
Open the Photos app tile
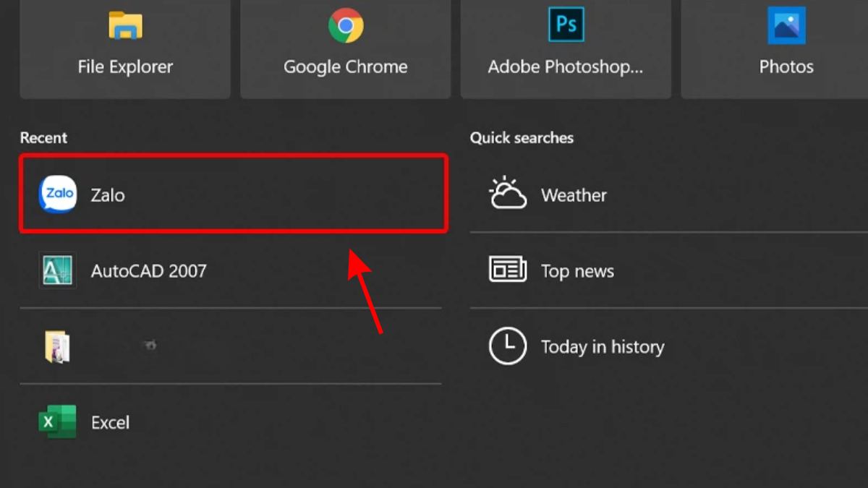click(775, 48)
